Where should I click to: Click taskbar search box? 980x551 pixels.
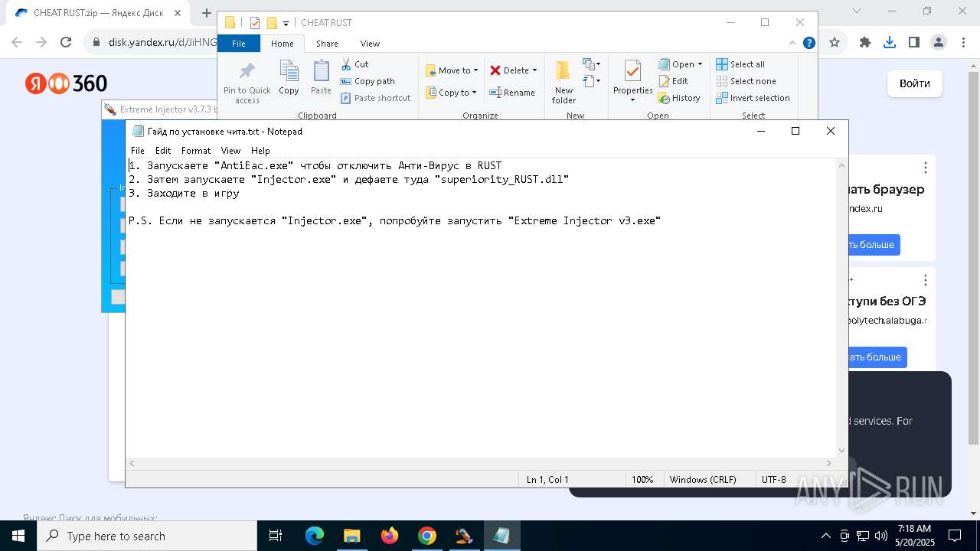tap(147, 536)
